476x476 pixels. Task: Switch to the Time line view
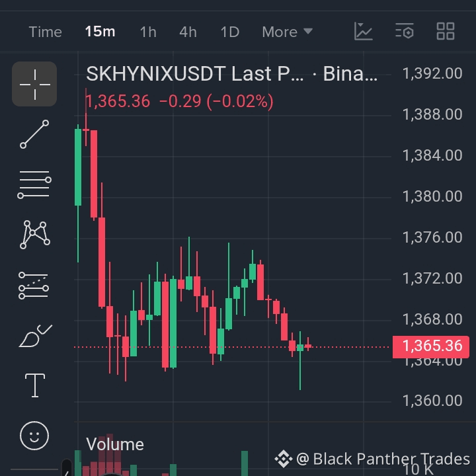[x=45, y=32]
